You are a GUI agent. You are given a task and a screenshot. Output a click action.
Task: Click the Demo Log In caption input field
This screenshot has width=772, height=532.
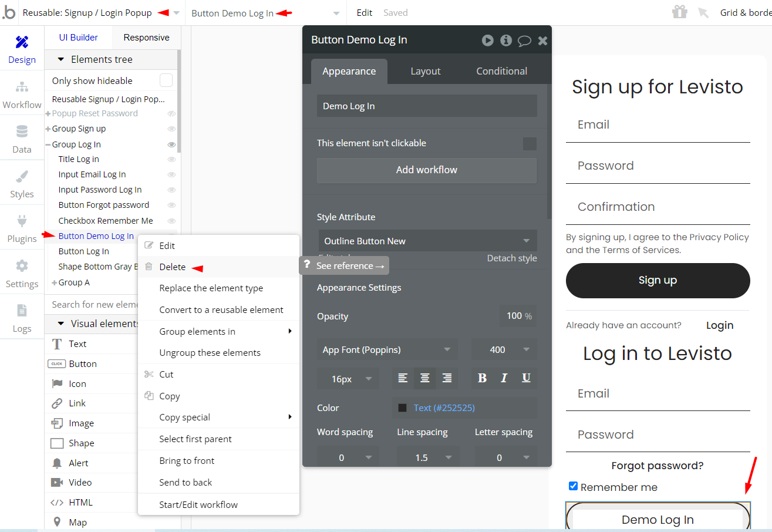[x=427, y=106]
